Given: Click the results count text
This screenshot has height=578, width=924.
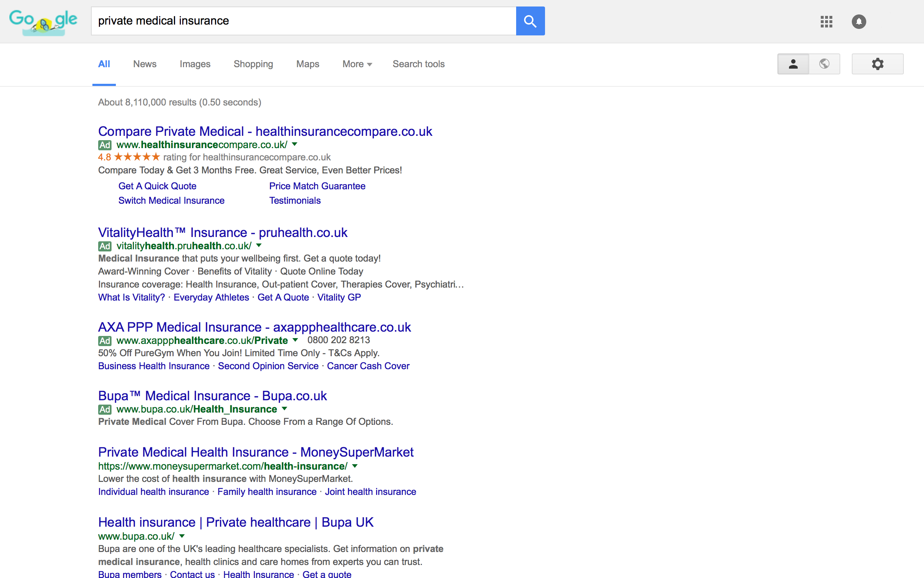Looking at the screenshot, I should click(179, 103).
